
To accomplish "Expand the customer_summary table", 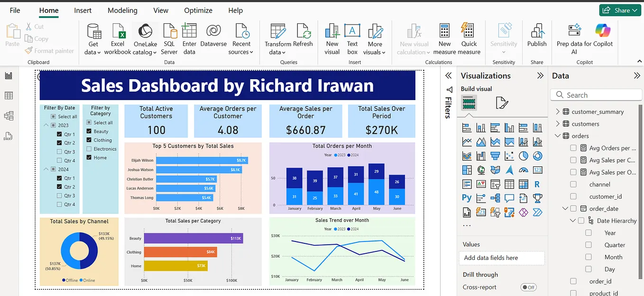I will tap(558, 111).
